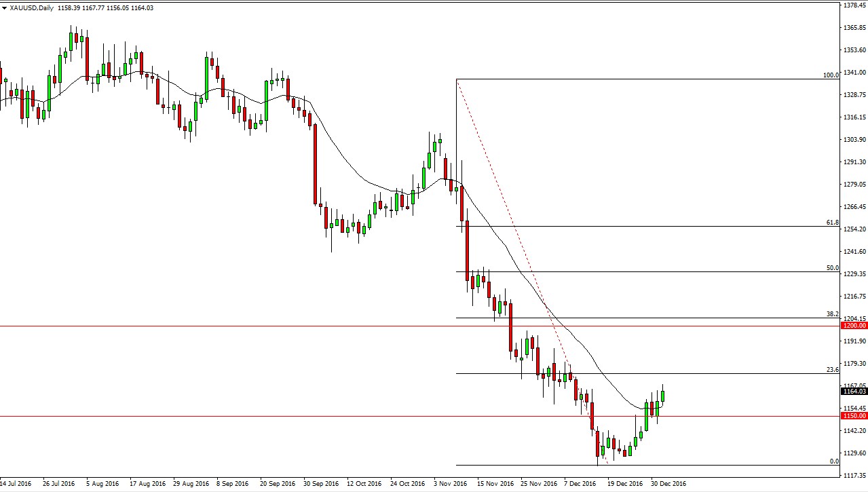Click the 14 Jul 2016 date label

tap(16, 484)
